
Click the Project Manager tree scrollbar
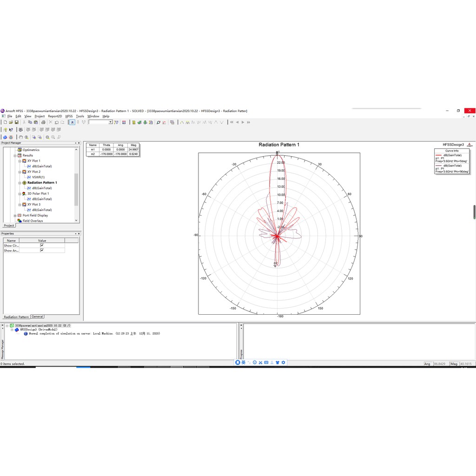[76, 185]
